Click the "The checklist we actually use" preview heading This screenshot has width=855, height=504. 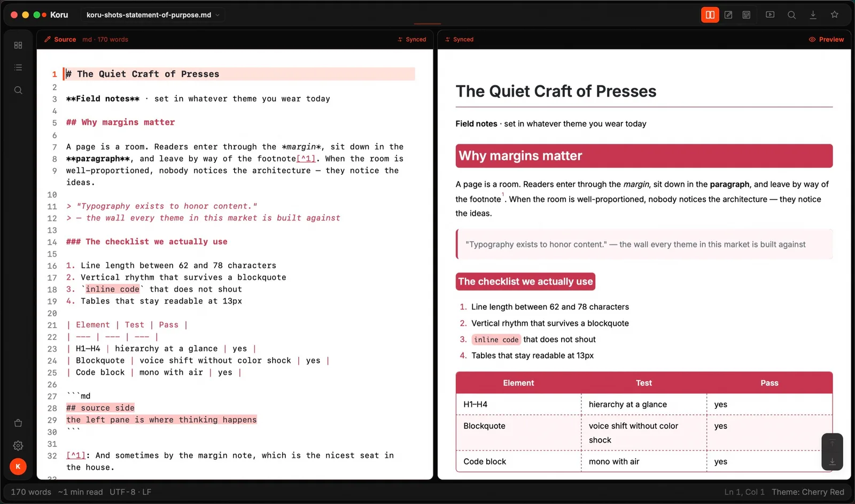tap(525, 282)
